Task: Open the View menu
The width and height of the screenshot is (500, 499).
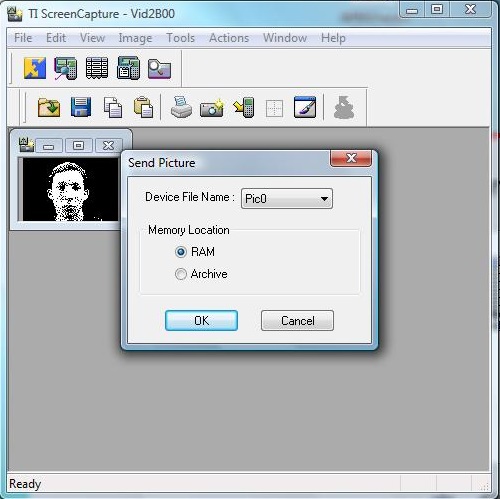Action: coord(92,38)
